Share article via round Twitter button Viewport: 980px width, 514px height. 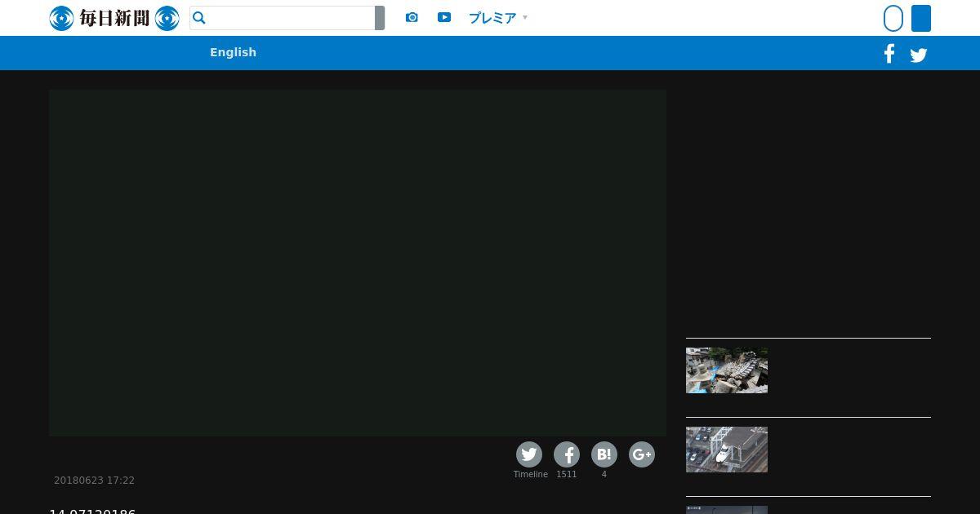[529, 454]
